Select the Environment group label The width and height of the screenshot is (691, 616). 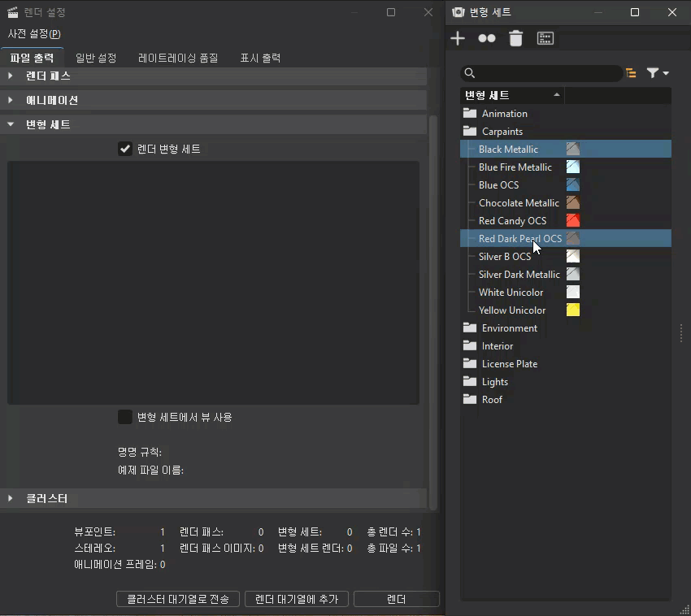[510, 328]
